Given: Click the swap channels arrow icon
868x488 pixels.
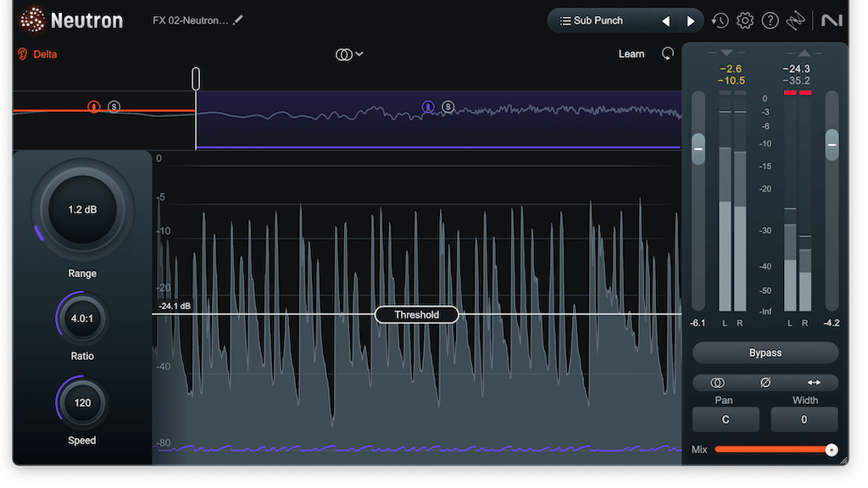Looking at the screenshot, I should (814, 382).
